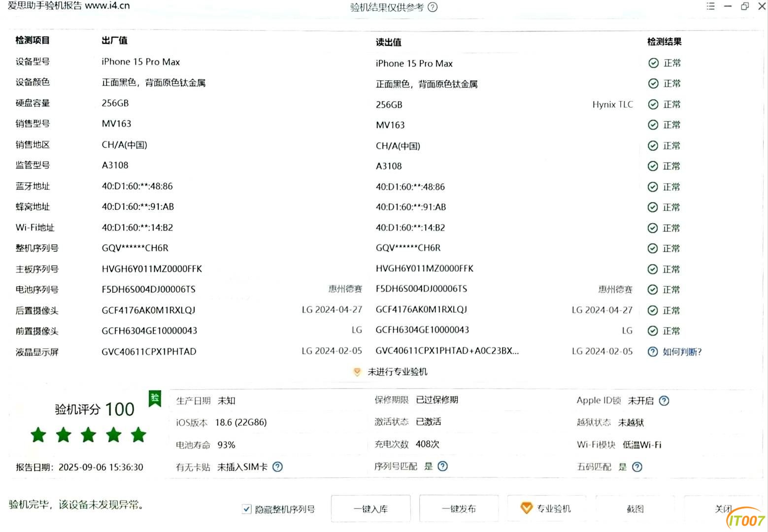Select factory value MV163
The height and width of the screenshot is (532, 768).
coord(116,124)
